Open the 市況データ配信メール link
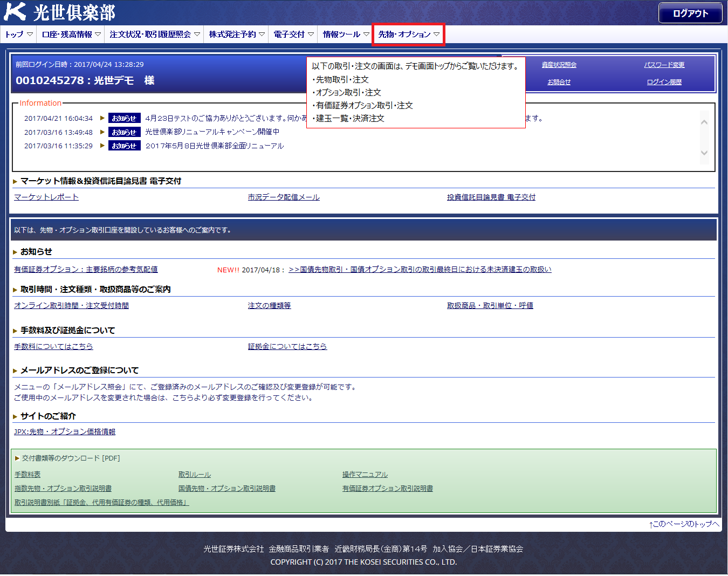728x576 pixels. 284,197
